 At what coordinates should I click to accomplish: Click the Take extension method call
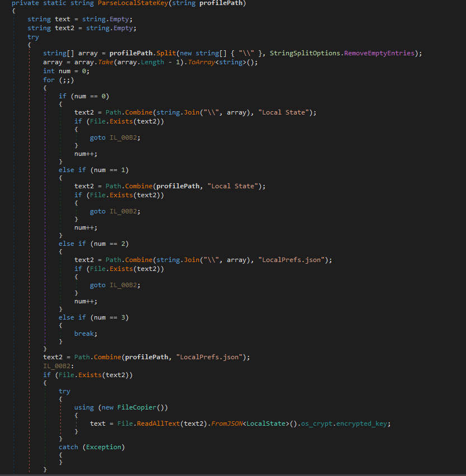106,61
